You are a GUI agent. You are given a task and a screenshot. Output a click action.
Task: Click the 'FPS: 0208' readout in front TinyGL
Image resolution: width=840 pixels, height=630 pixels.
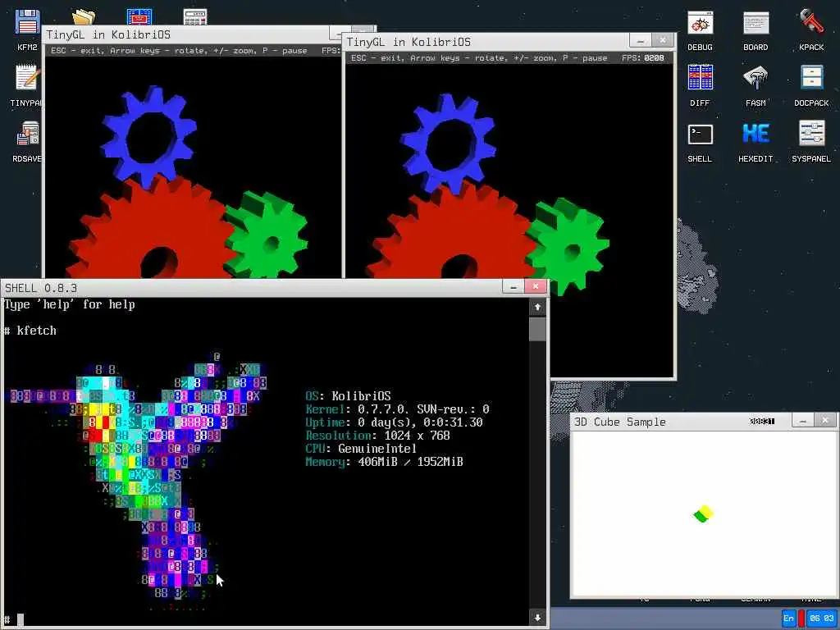[643, 58]
